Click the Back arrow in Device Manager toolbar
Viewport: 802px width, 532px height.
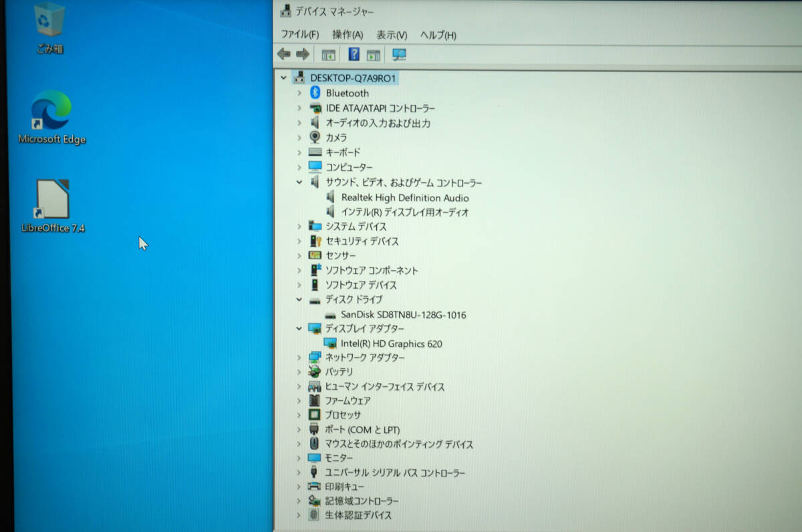[284, 54]
